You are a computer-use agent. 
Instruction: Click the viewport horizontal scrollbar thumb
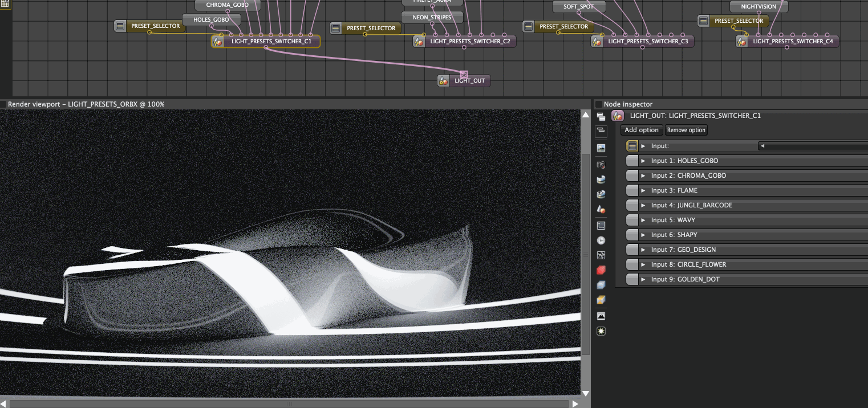pos(289,404)
